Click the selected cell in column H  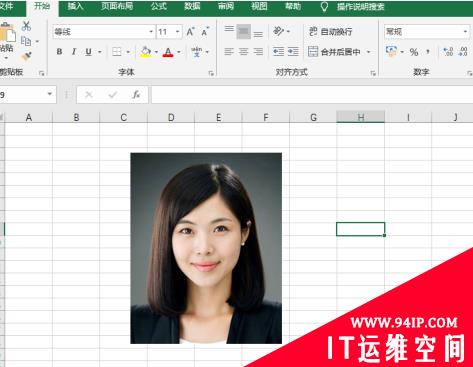point(361,229)
